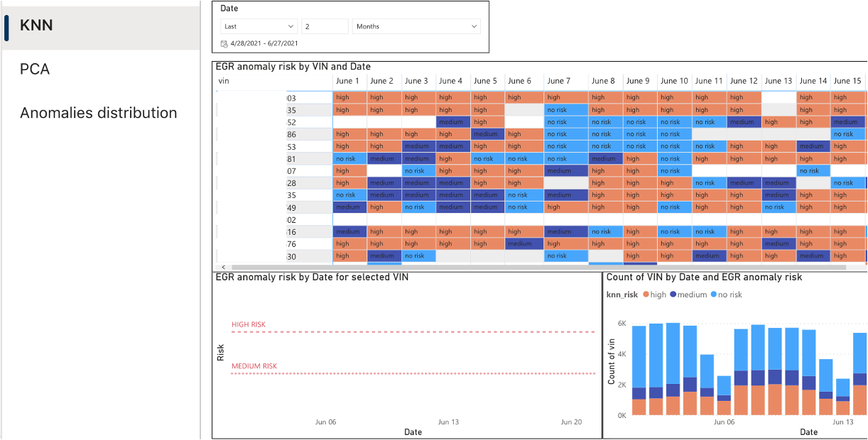This screenshot has height=440, width=868.
Task: Switch to the PCA page
Action: tap(35, 70)
